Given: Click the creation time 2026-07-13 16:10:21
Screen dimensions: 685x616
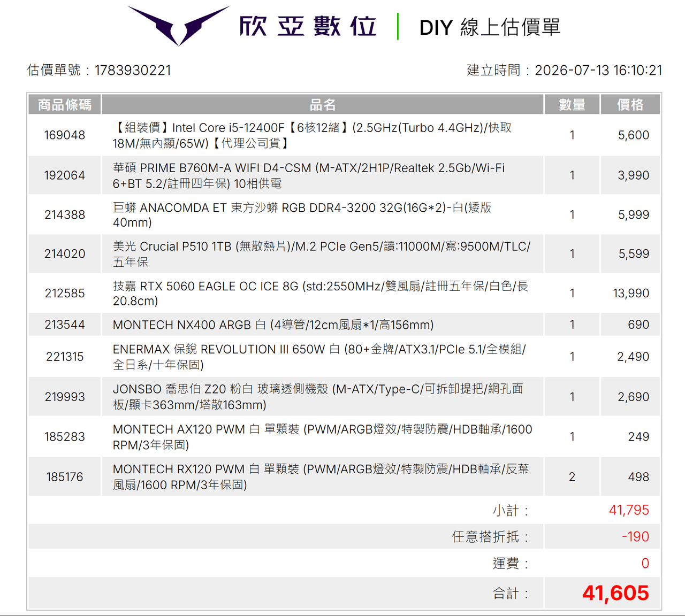Looking at the screenshot, I should tap(598, 70).
